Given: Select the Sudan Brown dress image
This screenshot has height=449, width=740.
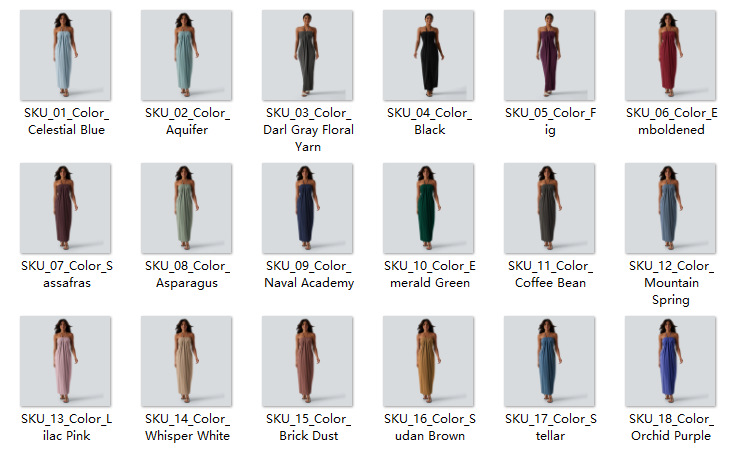Looking at the screenshot, I should pyautogui.click(x=428, y=361).
